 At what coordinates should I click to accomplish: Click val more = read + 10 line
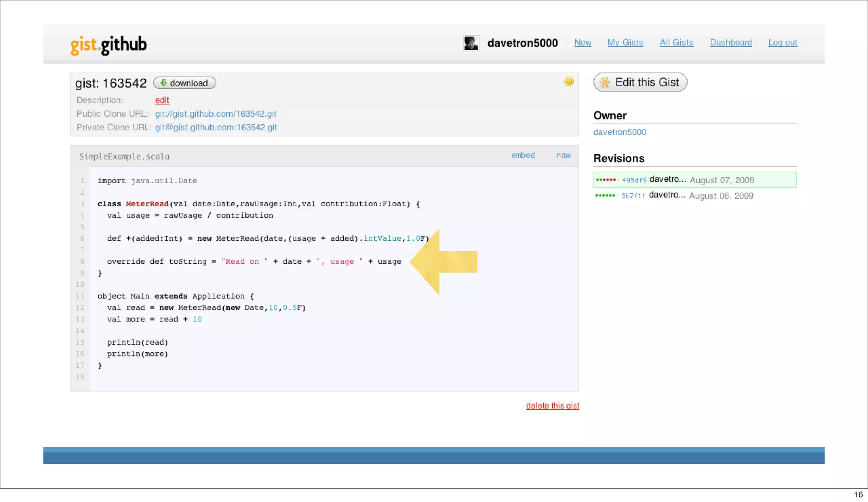point(154,319)
